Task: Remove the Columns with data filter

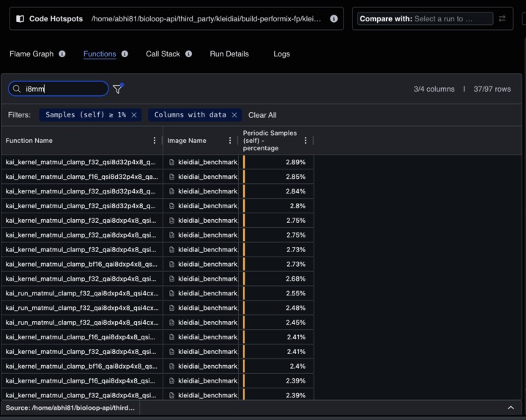Action: [x=234, y=115]
